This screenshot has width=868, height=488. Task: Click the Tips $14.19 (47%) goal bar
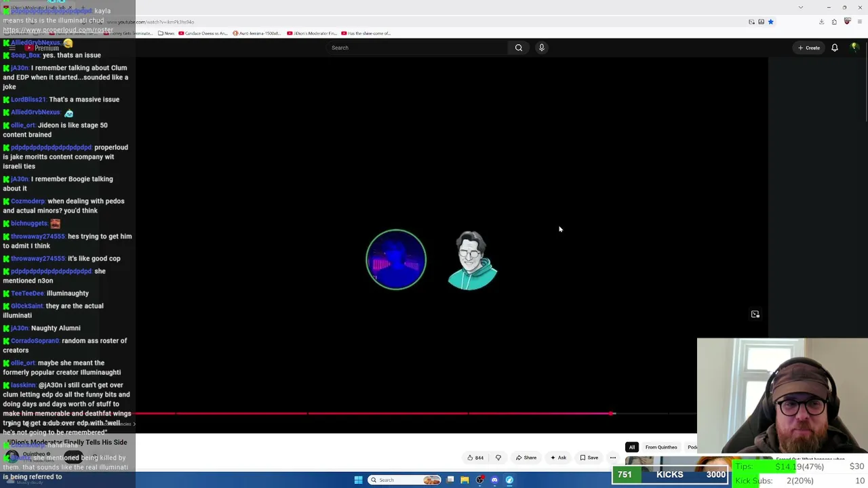coord(799,466)
